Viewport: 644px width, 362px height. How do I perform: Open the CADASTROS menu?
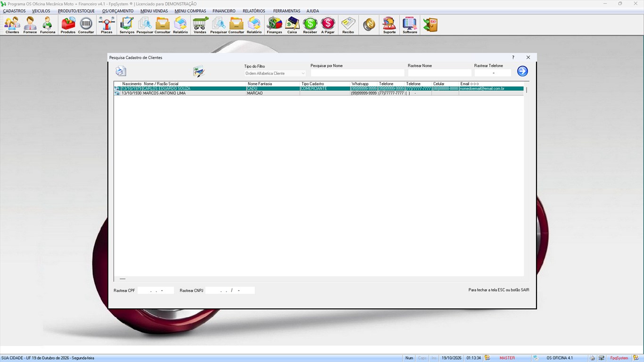click(14, 11)
